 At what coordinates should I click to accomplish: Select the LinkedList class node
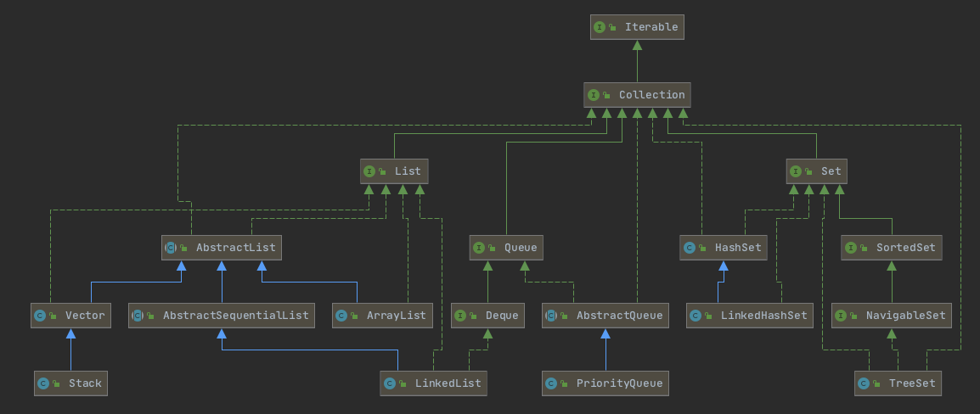pos(434,383)
